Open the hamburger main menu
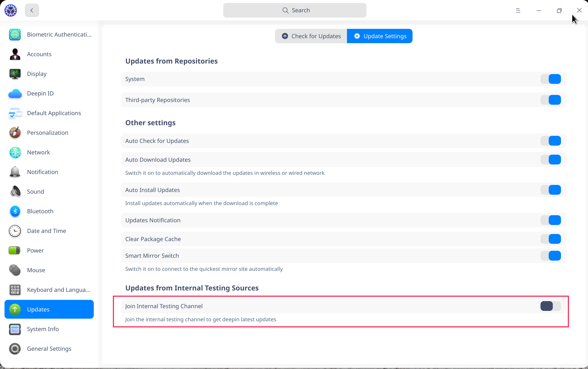The image size is (588, 369). point(518,10)
